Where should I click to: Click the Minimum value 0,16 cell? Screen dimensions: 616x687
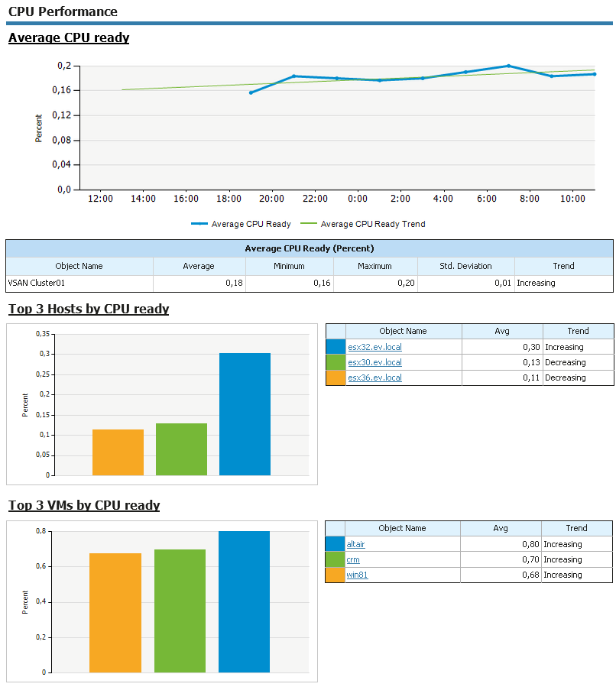tap(290, 283)
